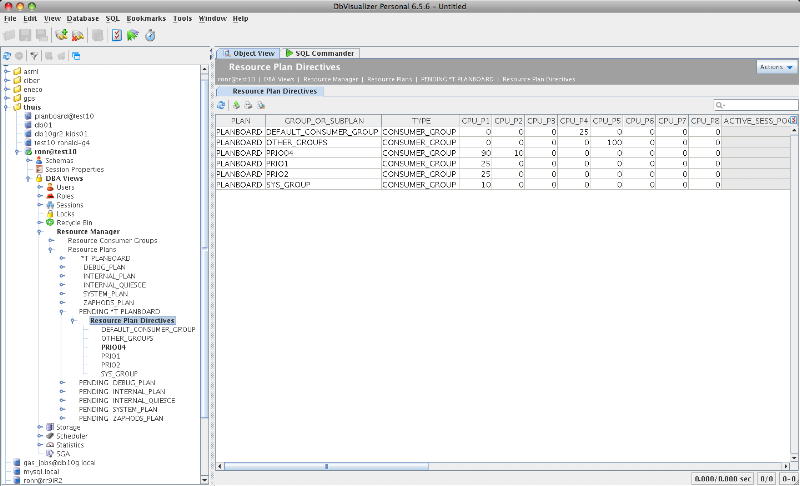Select the Resource Plan Directives sub-tab

tap(270, 91)
